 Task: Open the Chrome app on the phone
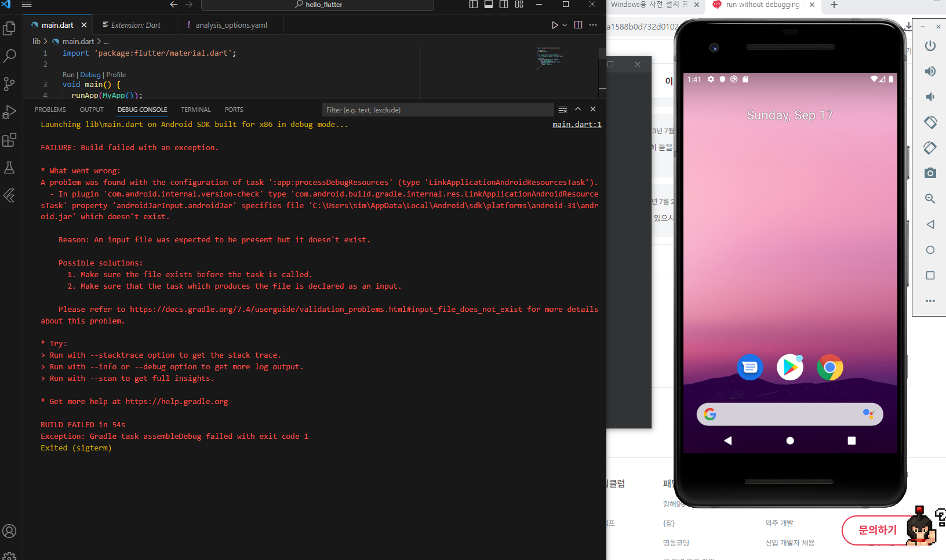pyautogui.click(x=830, y=368)
